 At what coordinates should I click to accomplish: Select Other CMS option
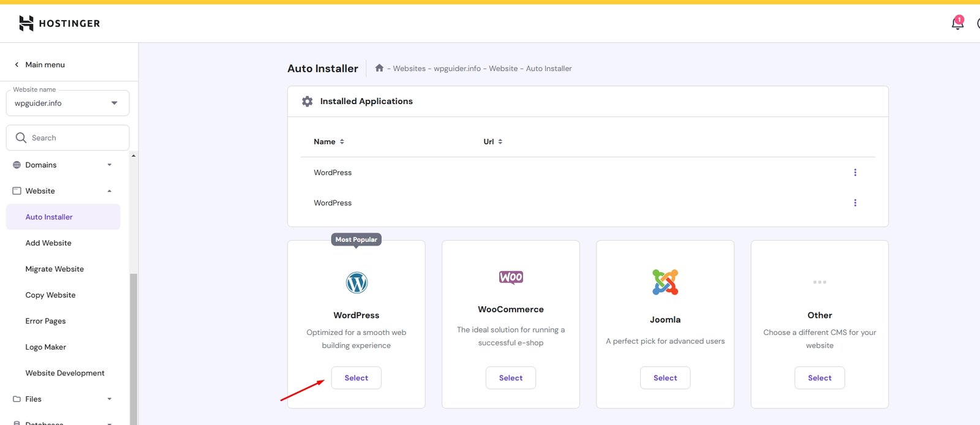pos(820,378)
